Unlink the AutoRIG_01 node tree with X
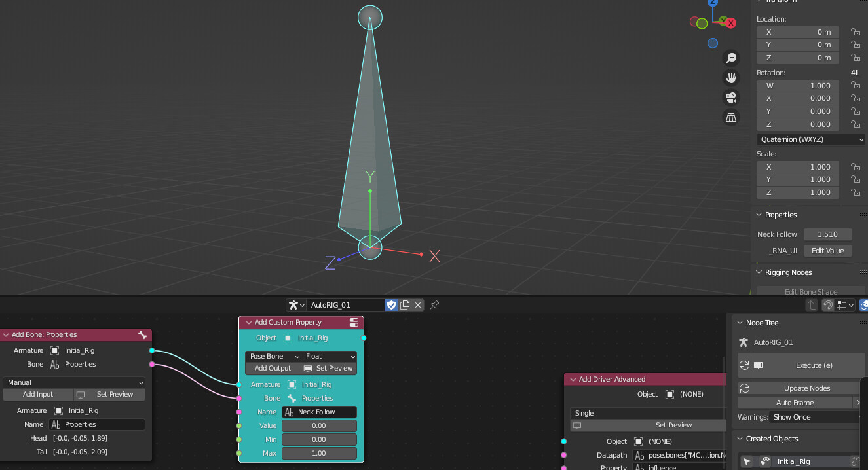Viewport: 868px width, 470px height. pyautogui.click(x=418, y=305)
